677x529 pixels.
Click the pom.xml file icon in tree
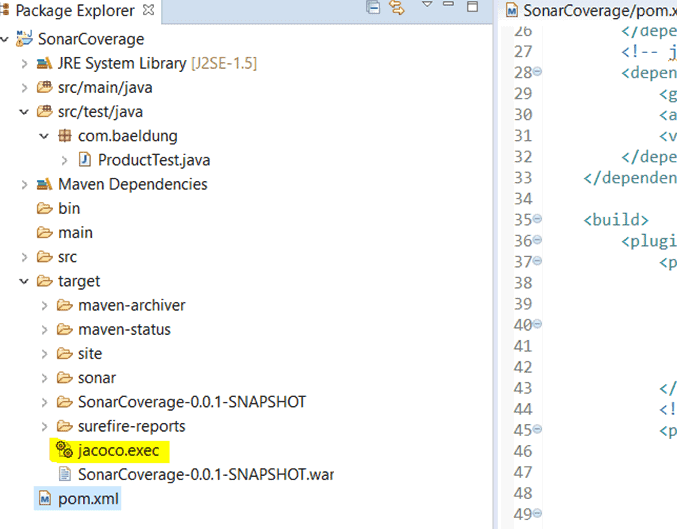coord(44,498)
